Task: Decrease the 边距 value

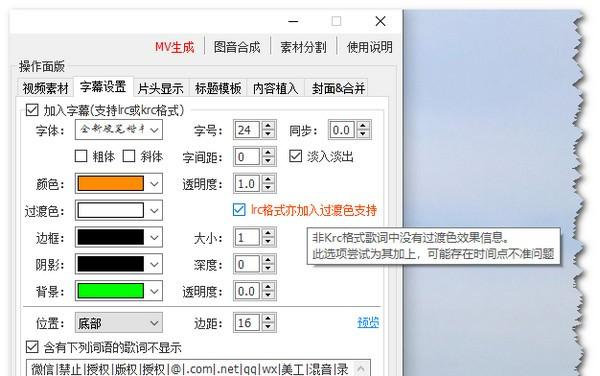Action: click(268, 327)
